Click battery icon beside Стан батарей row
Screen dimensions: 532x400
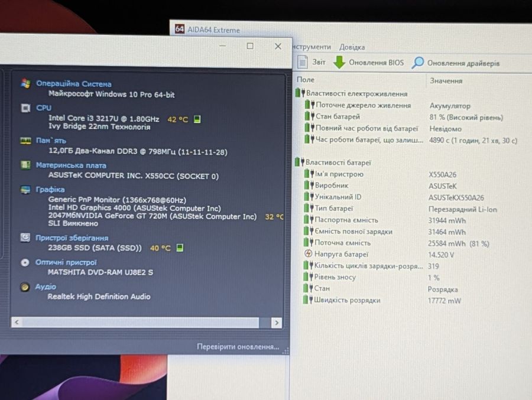(x=309, y=116)
